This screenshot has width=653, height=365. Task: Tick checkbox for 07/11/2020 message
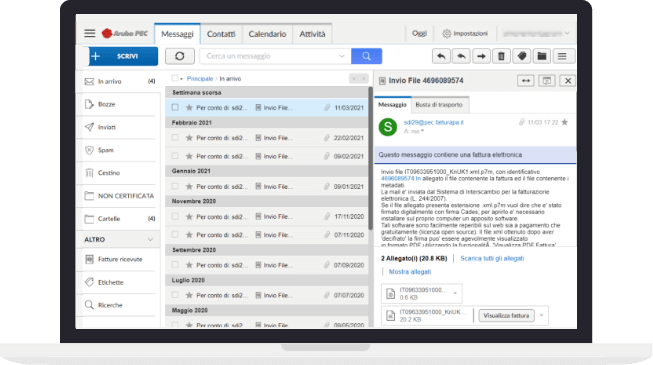point(175,235)
